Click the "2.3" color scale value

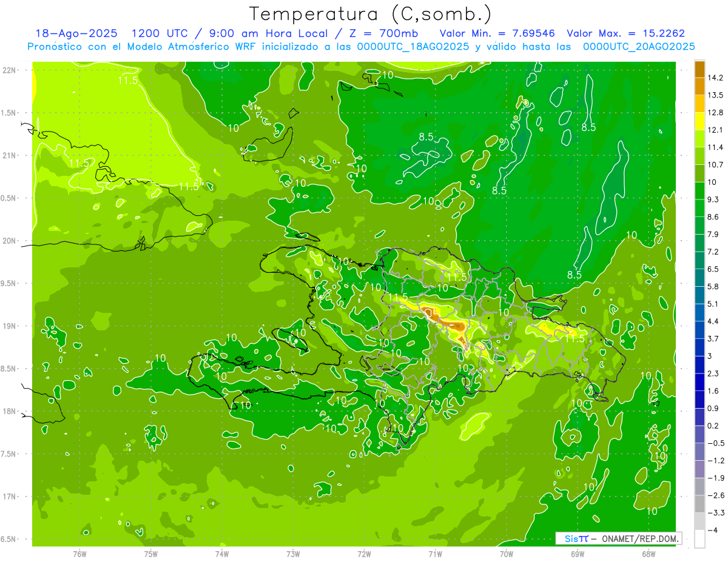(713, 373)
